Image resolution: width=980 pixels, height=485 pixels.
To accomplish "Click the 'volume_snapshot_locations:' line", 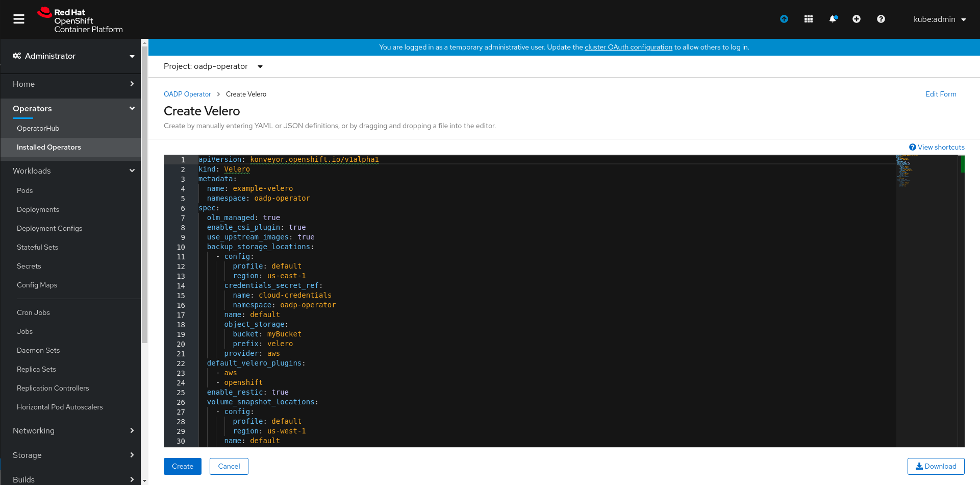I will 263,402.
